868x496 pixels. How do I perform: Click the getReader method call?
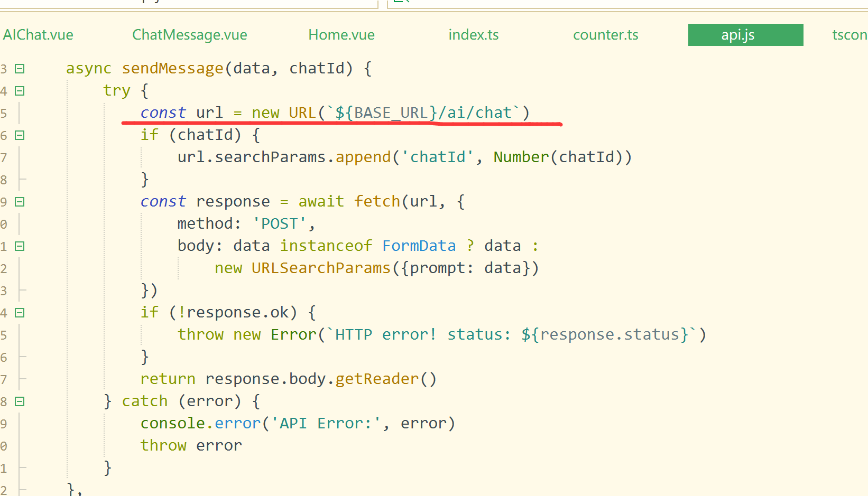377,379
